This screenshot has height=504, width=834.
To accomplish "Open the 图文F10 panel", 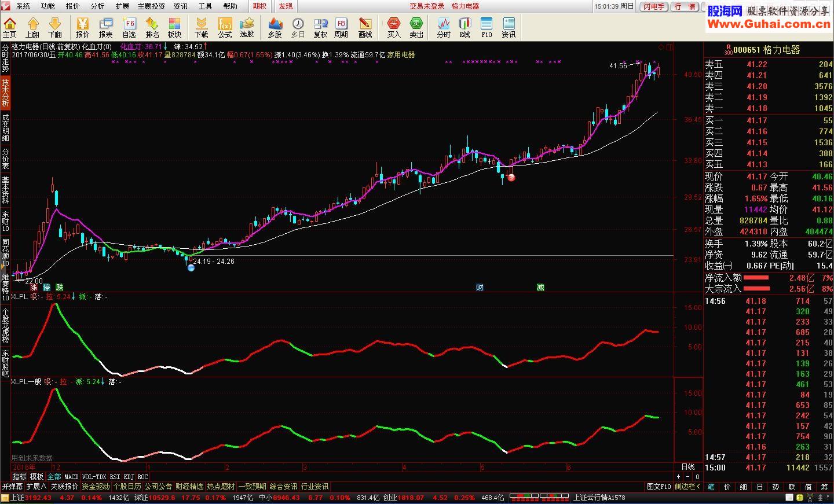I will coord(659,487).
